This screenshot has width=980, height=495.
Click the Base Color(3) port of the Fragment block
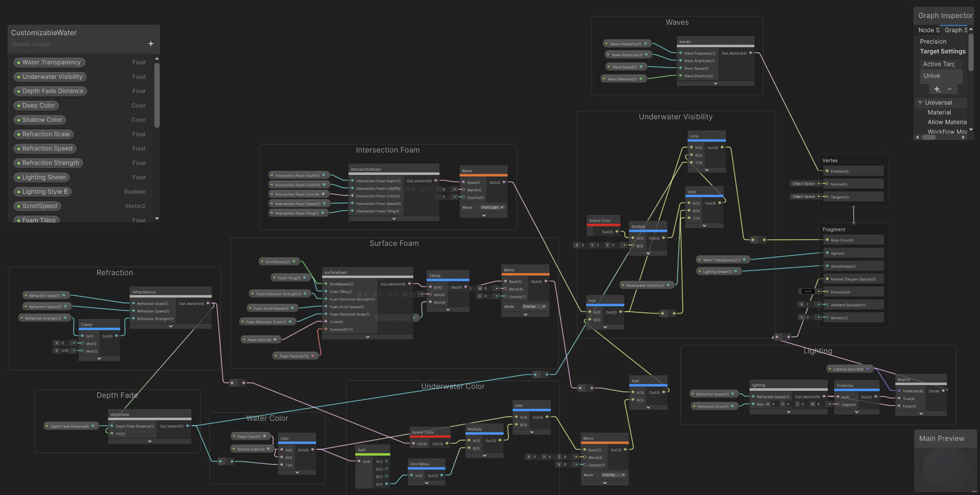tap(827, 240)
